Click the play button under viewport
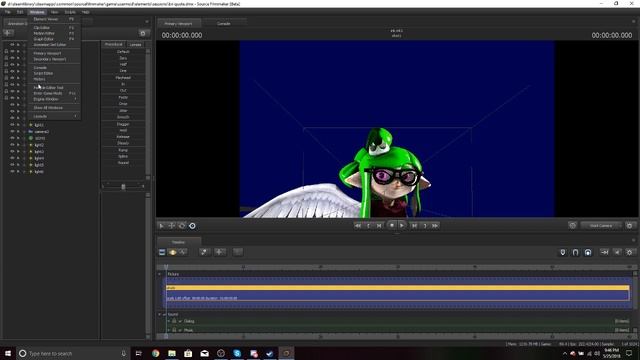Viewport: 640px width, 360px height. (x=402, y=225)
